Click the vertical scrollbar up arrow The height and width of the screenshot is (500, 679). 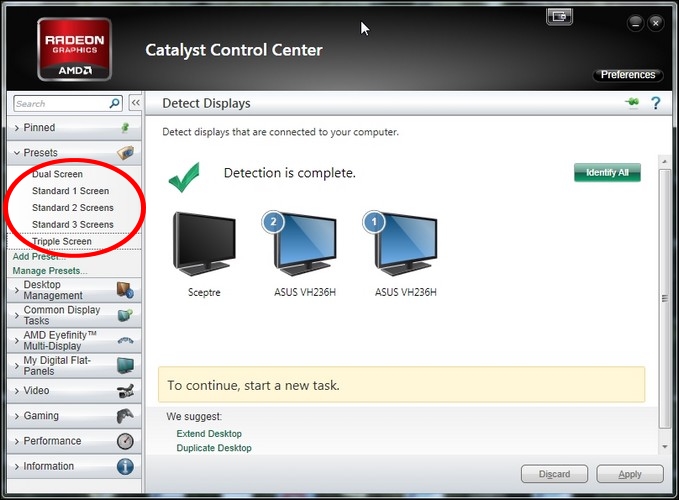point(665,161)
